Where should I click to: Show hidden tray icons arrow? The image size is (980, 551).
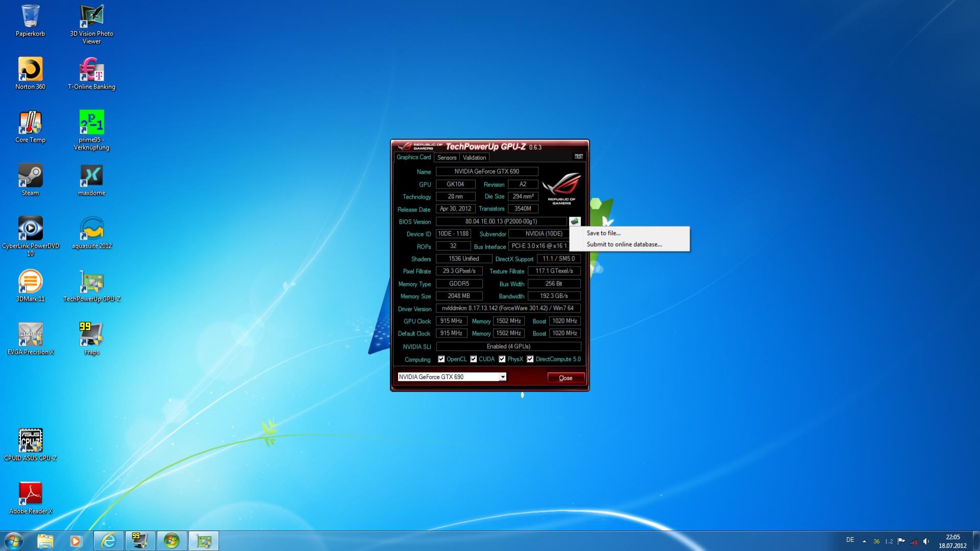pos(864,541)
